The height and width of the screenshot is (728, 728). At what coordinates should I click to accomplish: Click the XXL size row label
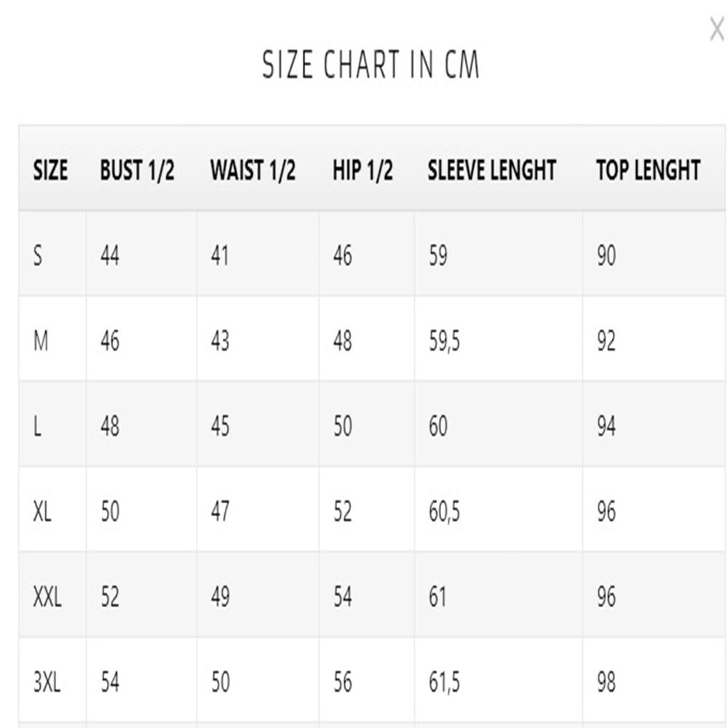[x=47, y=597]
